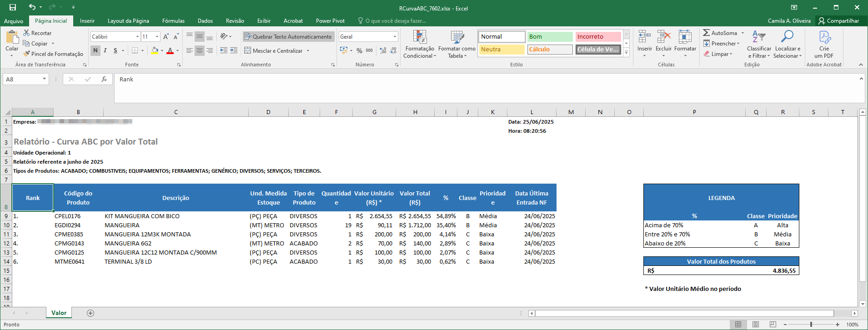The image size is (868, 330).
Task: Align text to bottom icon
Action: [x=210, y=37]
